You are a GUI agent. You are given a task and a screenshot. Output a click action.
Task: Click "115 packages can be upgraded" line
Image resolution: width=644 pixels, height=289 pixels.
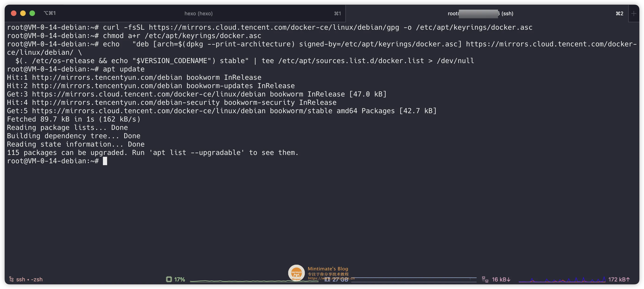click(153, 152)
